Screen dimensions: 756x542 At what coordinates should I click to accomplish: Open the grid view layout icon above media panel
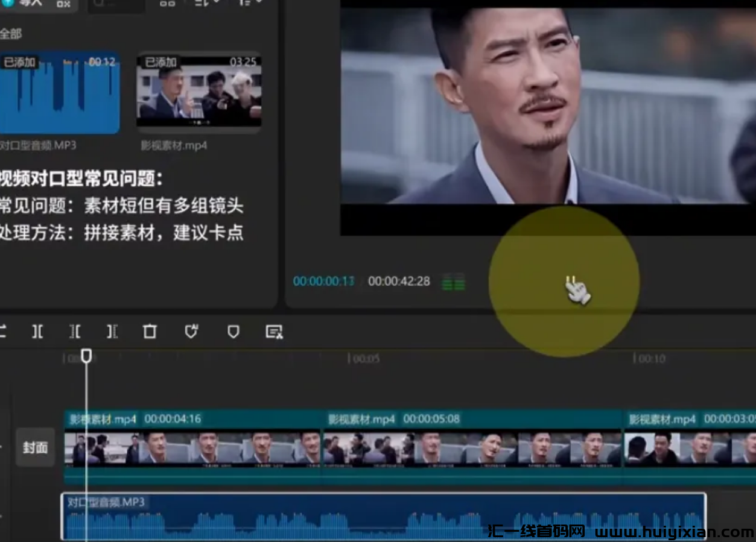click(x=168, y=5)
